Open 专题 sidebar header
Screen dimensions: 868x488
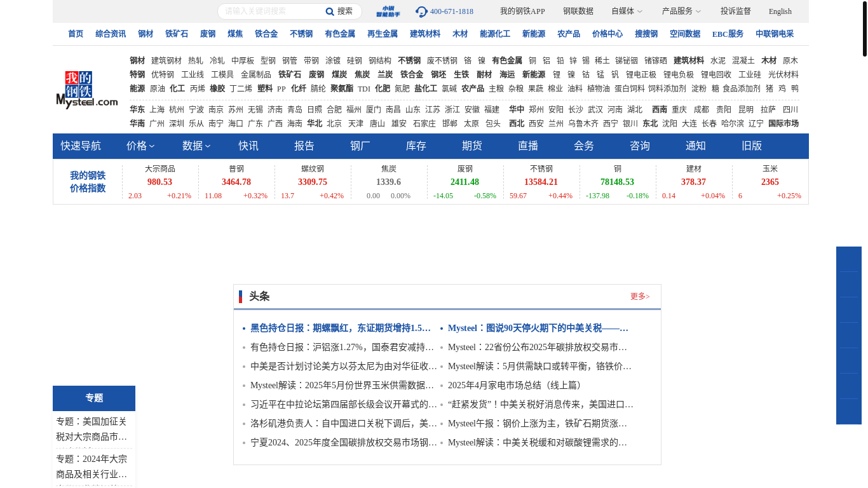click(x=94, y=398)
